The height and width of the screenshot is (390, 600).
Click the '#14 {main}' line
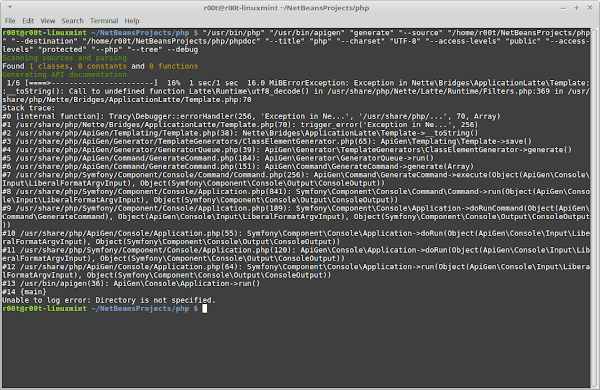tap(24, 292)
